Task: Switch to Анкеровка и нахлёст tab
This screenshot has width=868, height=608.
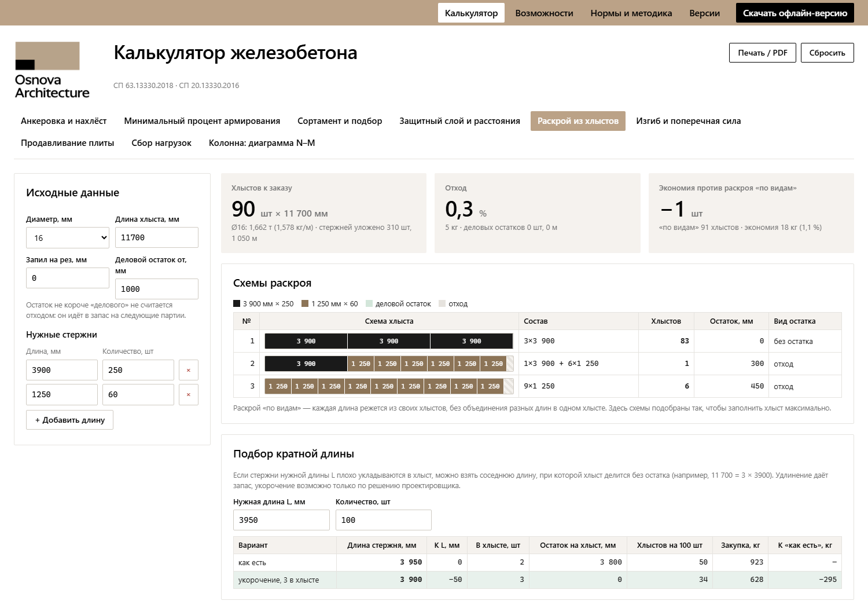Action: coord(64,121)
